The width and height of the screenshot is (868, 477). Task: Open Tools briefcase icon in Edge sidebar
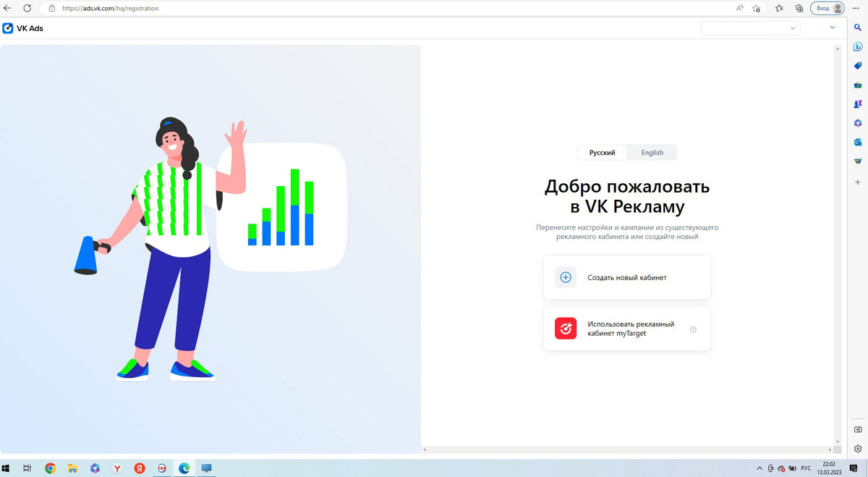pos(858,85)
